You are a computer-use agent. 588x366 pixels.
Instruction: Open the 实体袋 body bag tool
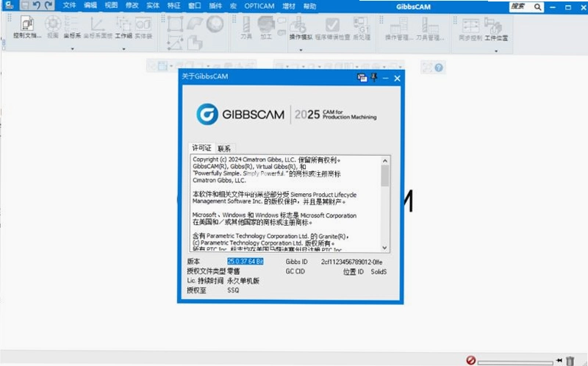[x=143, y=27]
